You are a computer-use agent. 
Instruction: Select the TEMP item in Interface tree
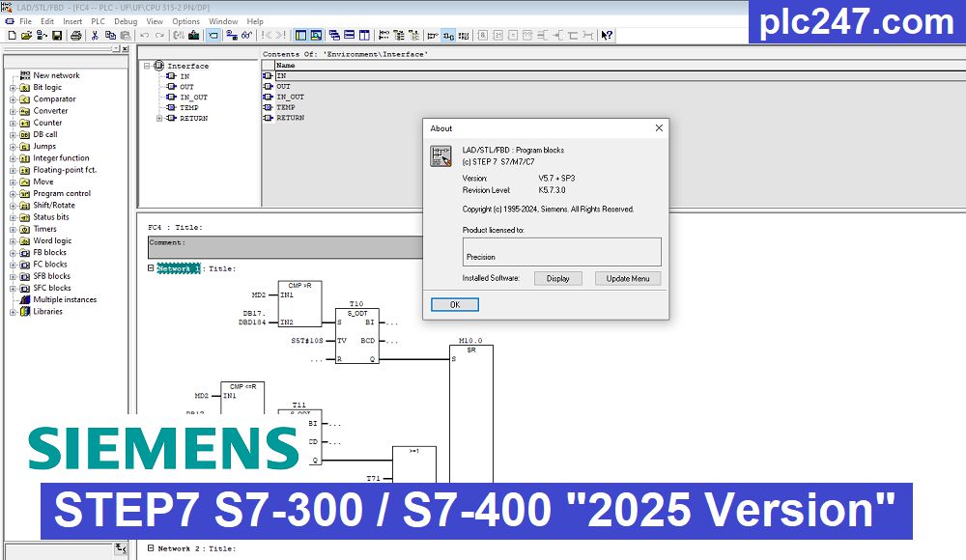tap(189, 108)
